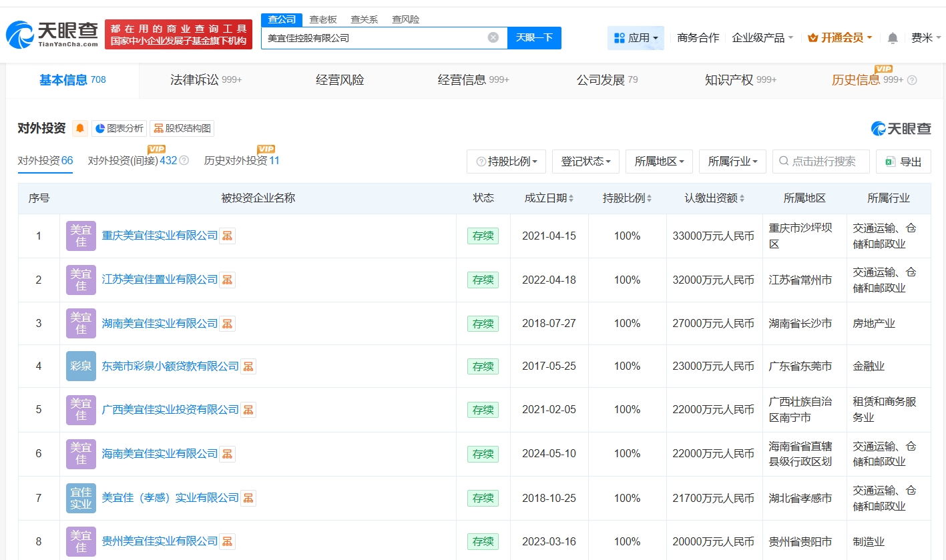Open equity structure icon for 重庆美宜佳实业有限公司
This screenshot has height=560, width=946.
(x=228, y=236)
